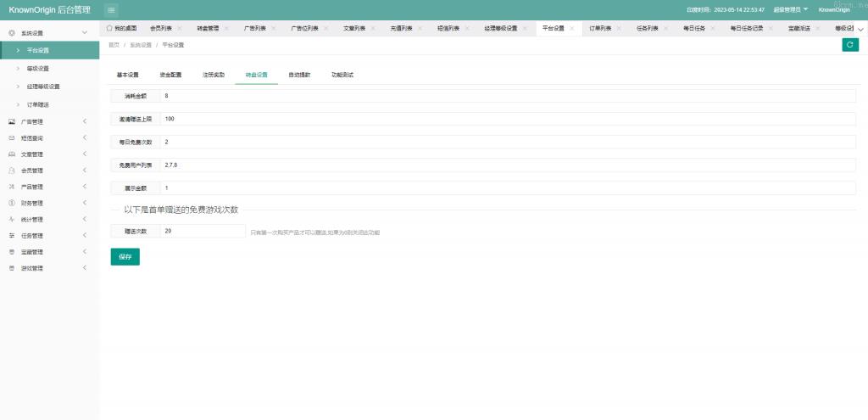Expand the 产品管理 sidebar menu
The width and height of the screenshot is (868, 420).
(x=85, y=187)
